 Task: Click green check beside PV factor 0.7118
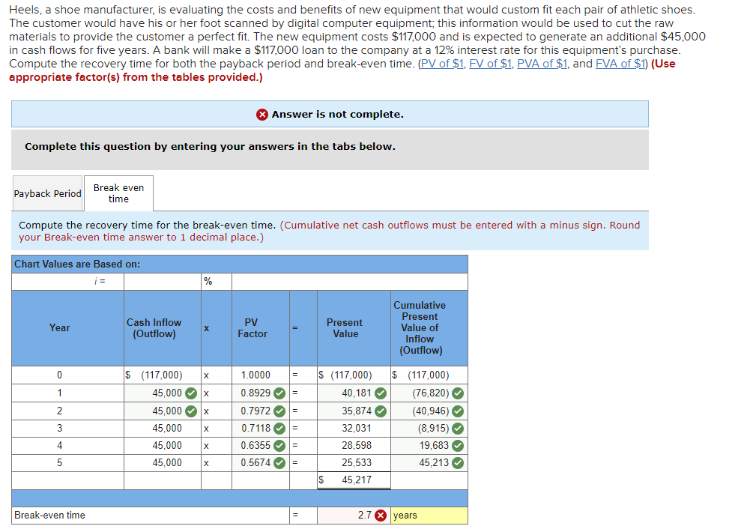pos(279,429)
